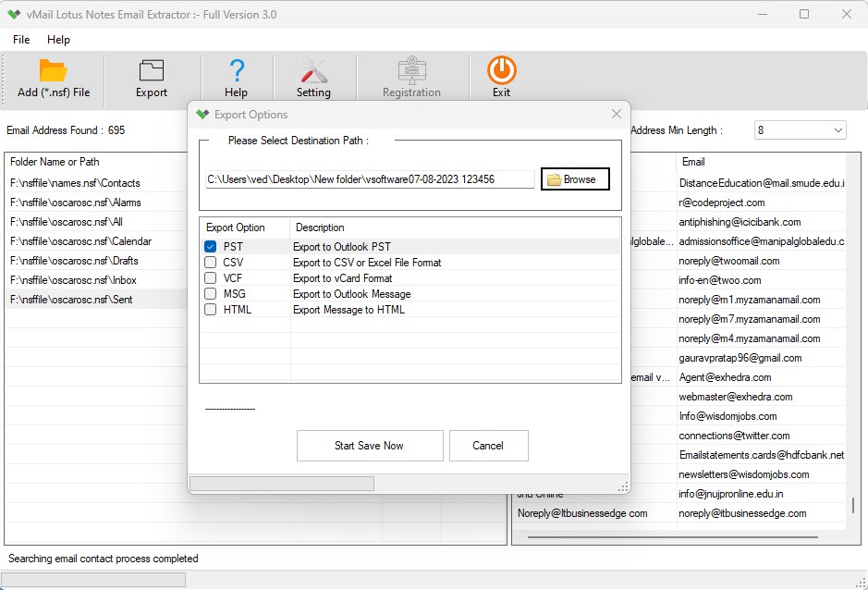Viewport: 868px width, 590px height.
Task: Select email gauravpratap96@gmail.com
Action: point(740,357)
